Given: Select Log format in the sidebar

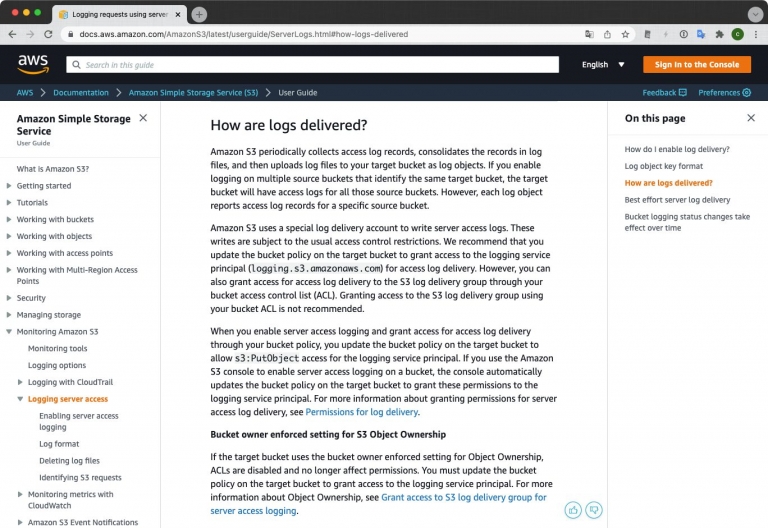Looking at the screenshot, I should point(59,444).
